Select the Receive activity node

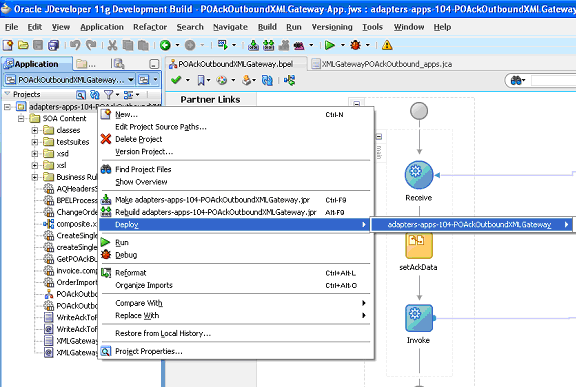[x=419, y=174]
